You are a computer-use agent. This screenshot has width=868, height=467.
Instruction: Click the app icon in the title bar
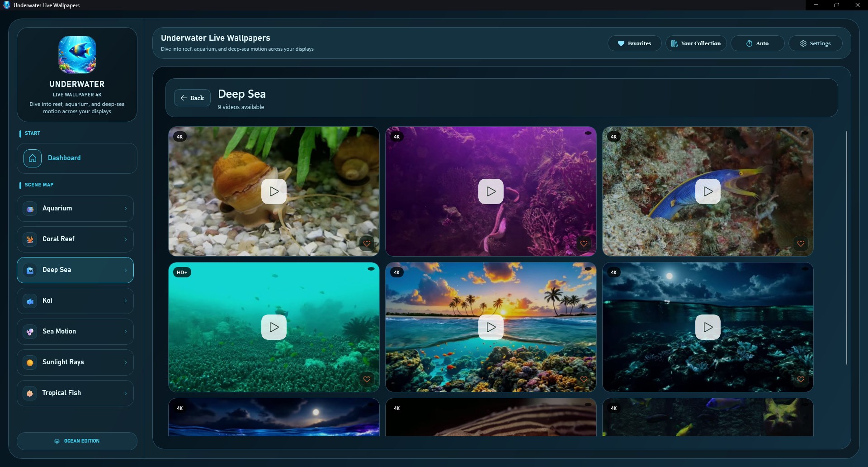(6, 5)
